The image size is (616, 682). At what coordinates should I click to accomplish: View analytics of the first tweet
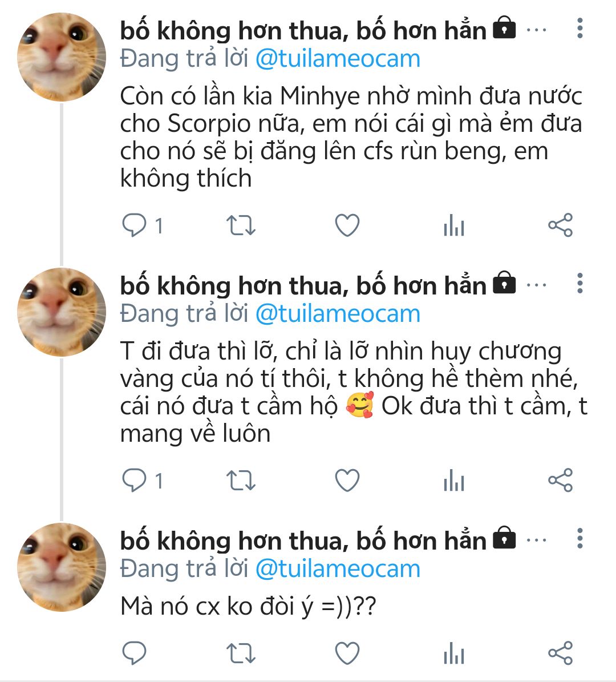point(453,226)
